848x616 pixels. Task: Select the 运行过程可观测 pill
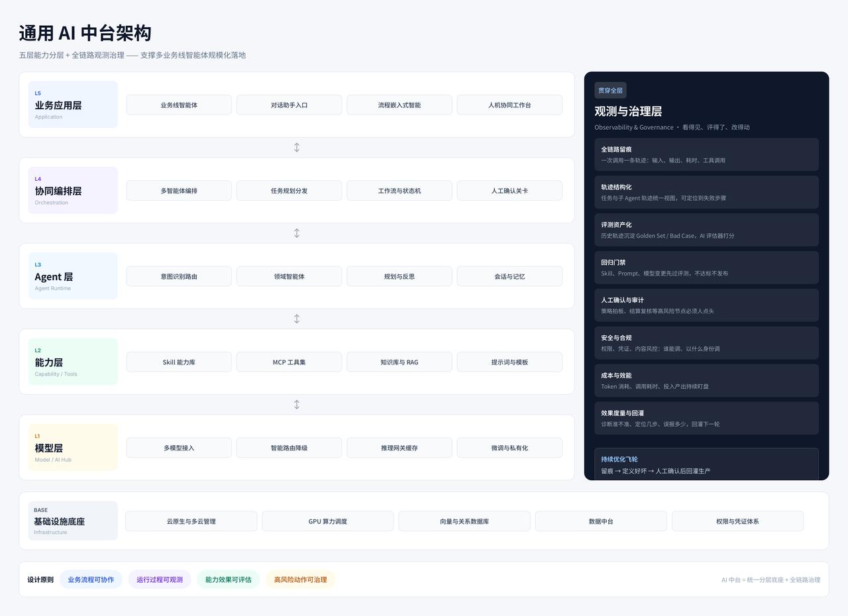(160, 580)
